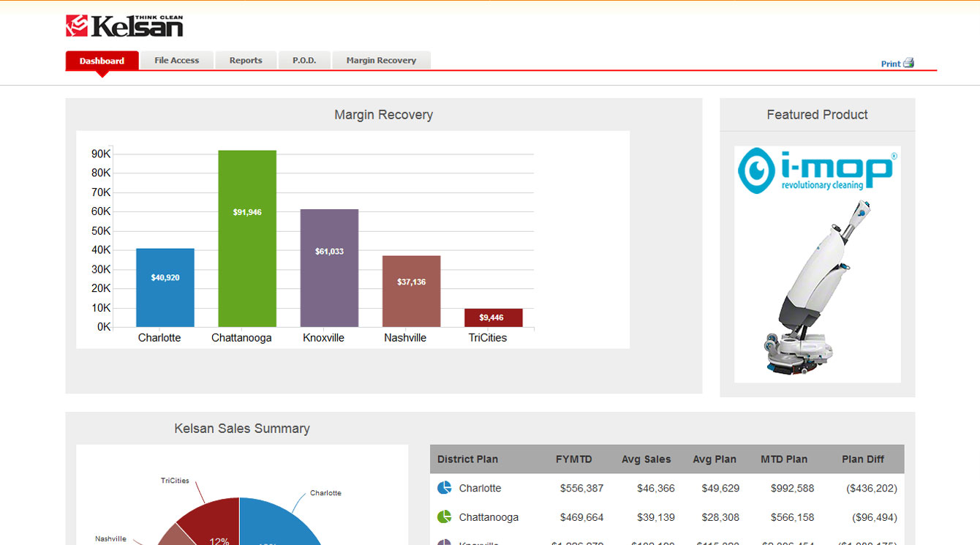Select the dark red TriCities bar
The height and width of the screenshot is (545, 980).
(493, 318)
